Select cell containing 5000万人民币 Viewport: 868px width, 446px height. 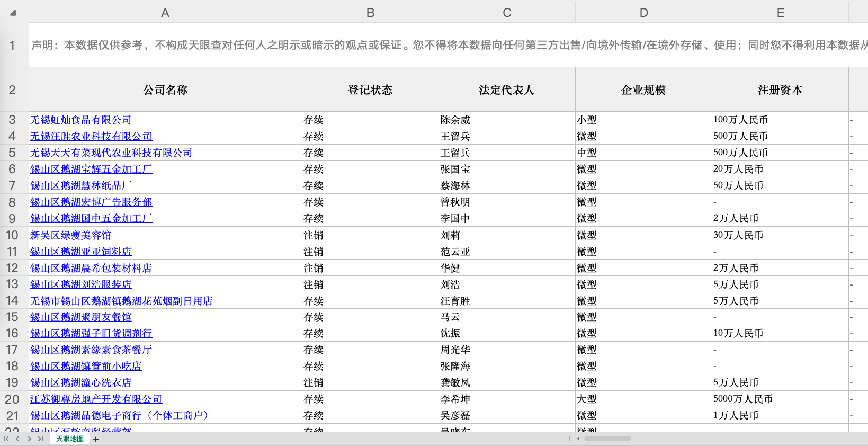(742, 399)
